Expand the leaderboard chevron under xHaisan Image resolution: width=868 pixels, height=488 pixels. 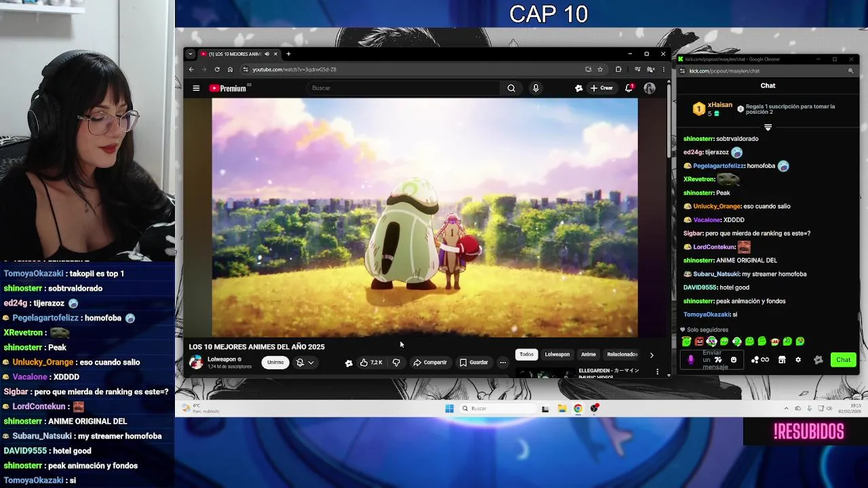[x=768, y=127]
